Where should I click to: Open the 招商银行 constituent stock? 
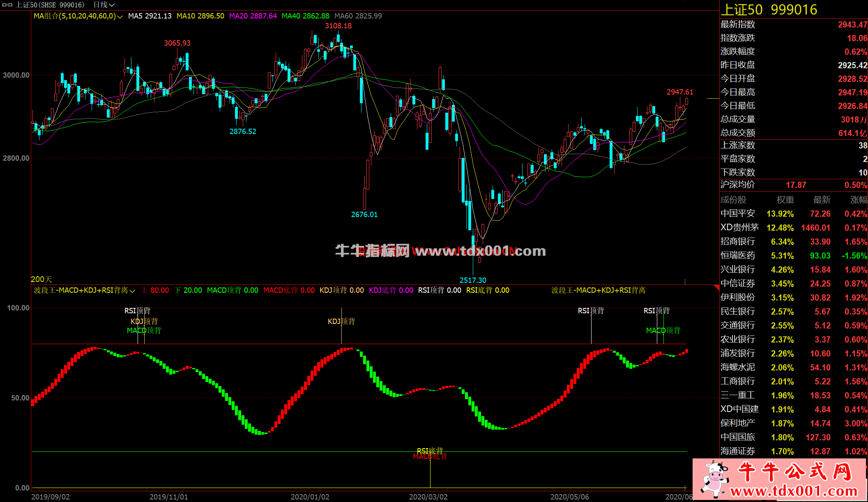(x=738, y=242)
